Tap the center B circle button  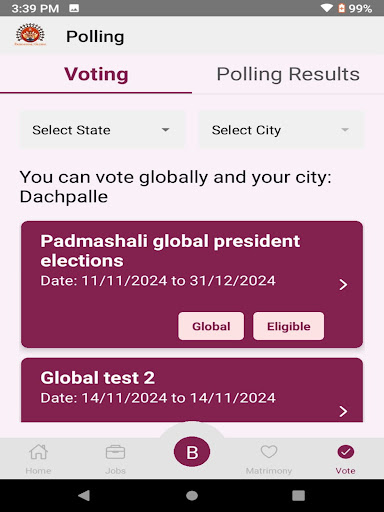point(192,452)
